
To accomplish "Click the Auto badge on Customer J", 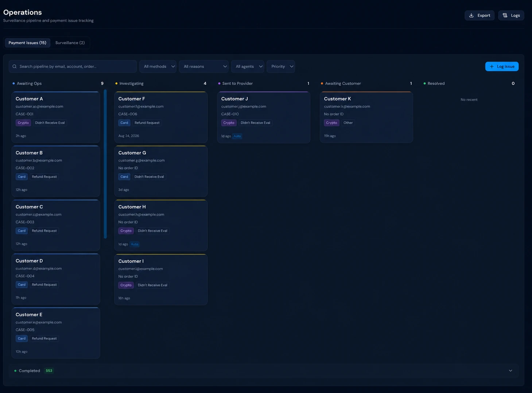I will 237,136.
